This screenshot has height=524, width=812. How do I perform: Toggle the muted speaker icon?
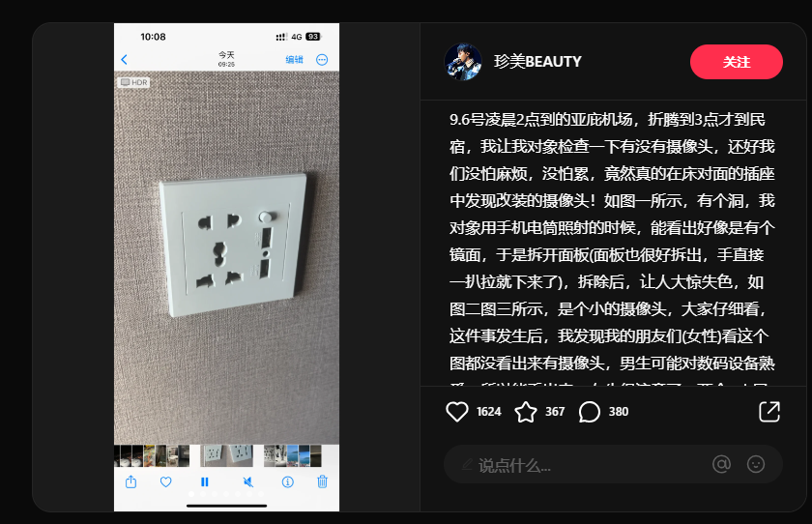[x=248, y=482]
